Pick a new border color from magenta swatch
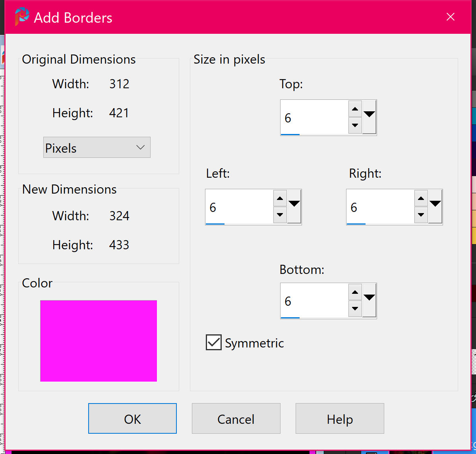Image resolution: width=476 pixels, height=454 pixels. point(99,341)
